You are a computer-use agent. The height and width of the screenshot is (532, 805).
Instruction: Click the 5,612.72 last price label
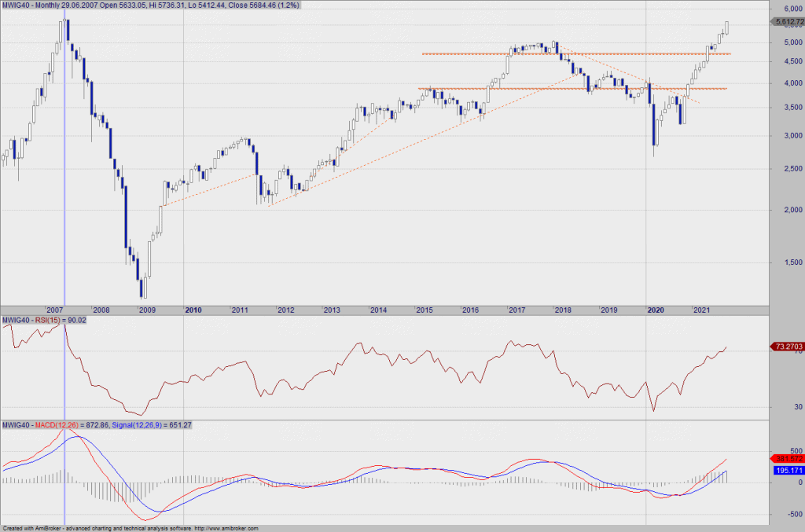[x=786, y=21]
